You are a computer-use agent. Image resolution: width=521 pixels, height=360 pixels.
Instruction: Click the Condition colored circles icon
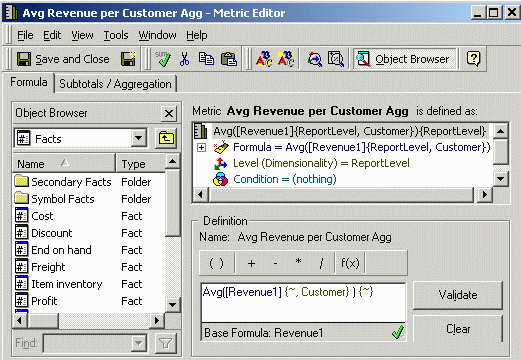tap(220, 179)
